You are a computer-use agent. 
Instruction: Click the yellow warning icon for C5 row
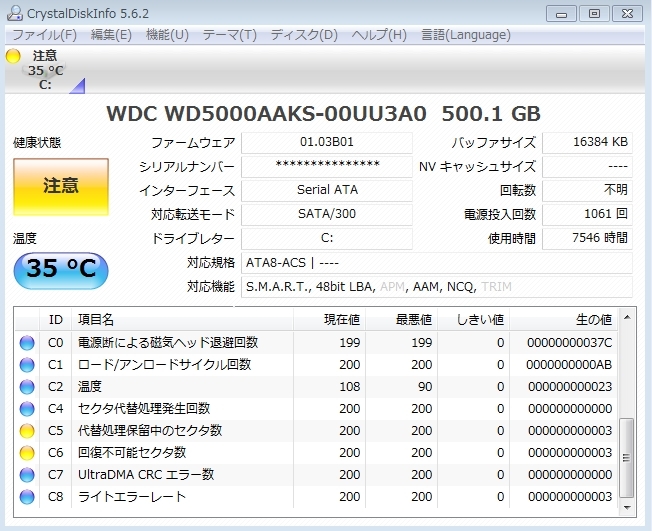click(27, 431)
